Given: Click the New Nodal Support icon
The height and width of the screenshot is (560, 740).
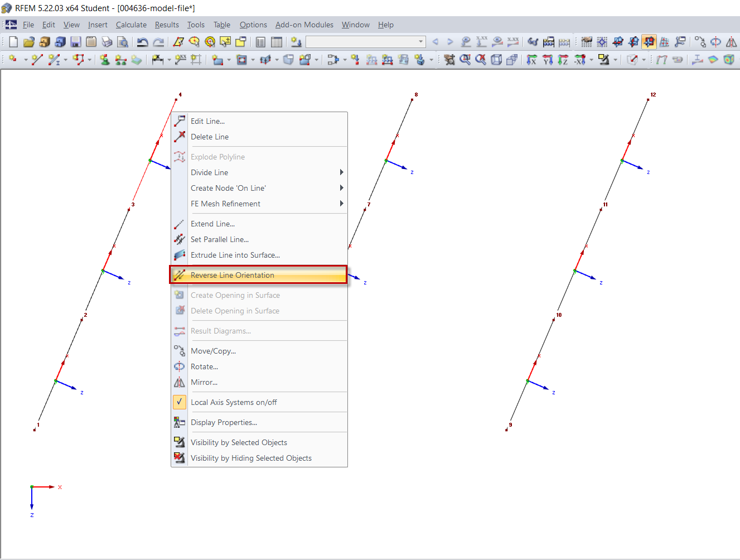Looking at the screenshot, I should 105,60.
